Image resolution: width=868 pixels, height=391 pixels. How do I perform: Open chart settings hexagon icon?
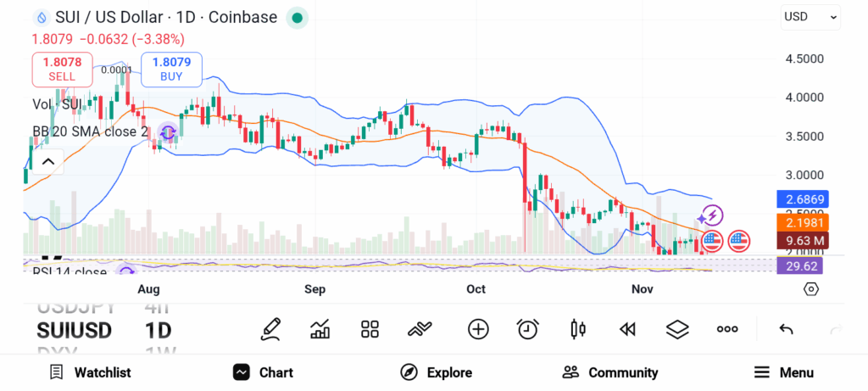[811, 289]
